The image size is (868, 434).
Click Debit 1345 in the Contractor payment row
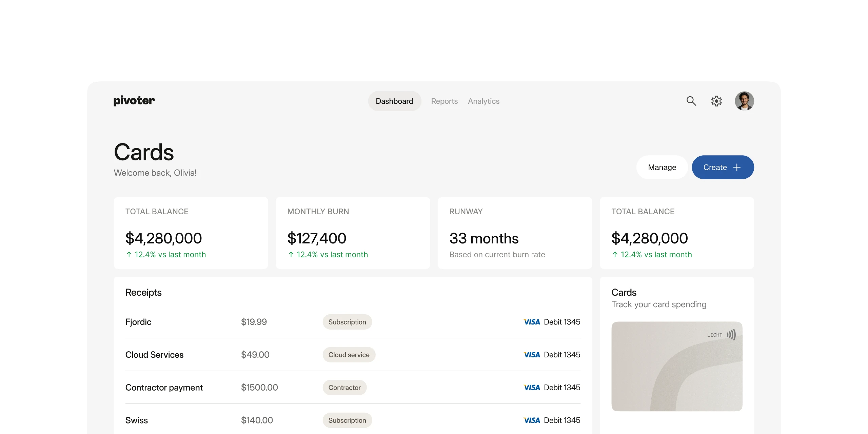[x=562, y=388]
